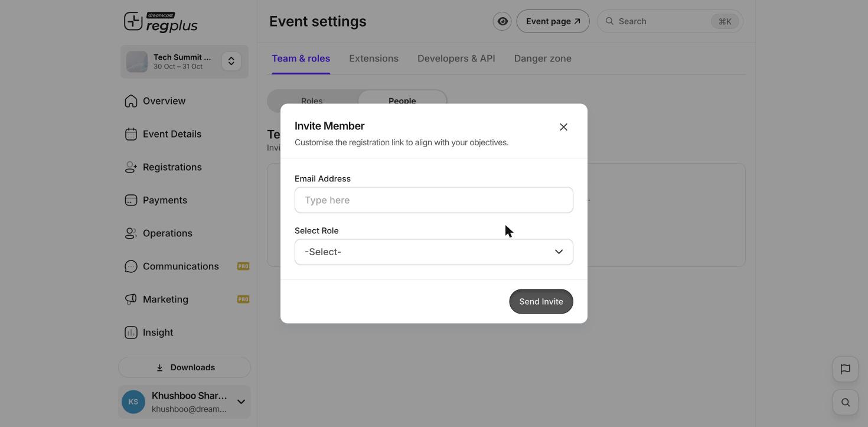This screenshot has height=427, width=868.
Task: Click the Event settings page heading
Action: [318, 21]
